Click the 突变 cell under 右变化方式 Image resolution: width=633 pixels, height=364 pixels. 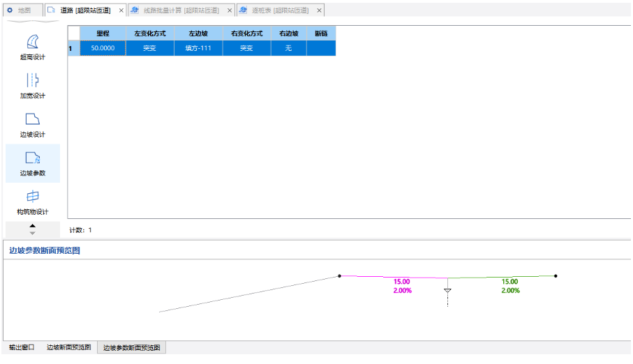point(246,48)
